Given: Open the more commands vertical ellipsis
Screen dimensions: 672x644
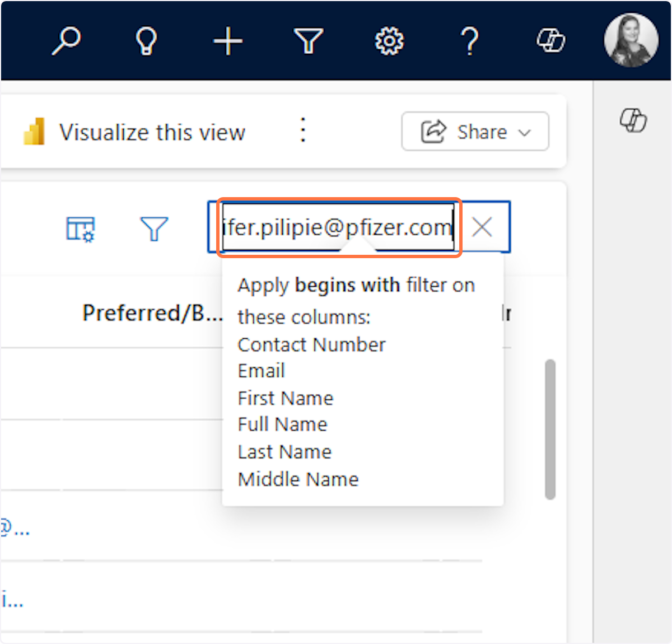Looking at the screenshot, I should (x=303, y=130).
